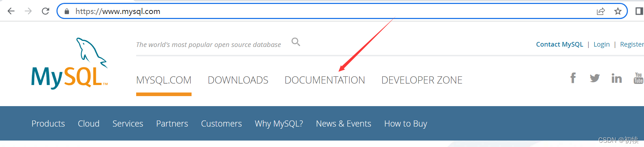Screen dimensions: 644x147
Task: Reload the page with the refresh icon
Action: tap(45, 11)
